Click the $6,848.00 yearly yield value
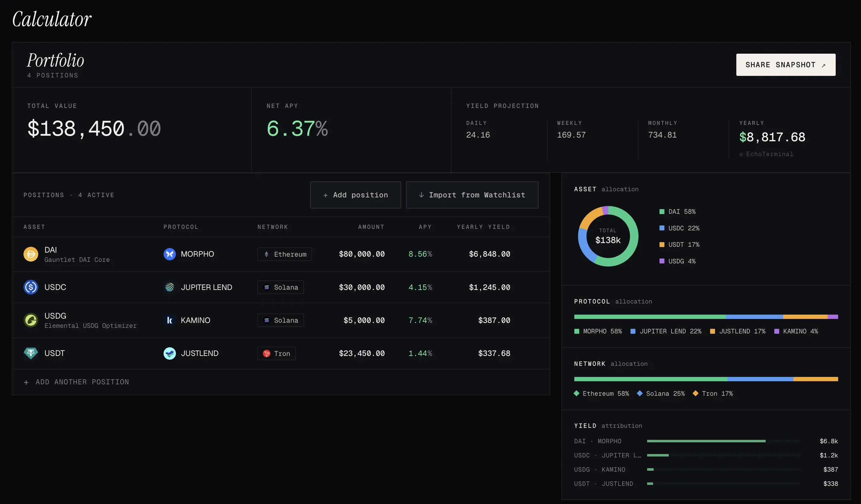Image resolution: width=861 pixels, height=504 pixels. tap(490, 254)
